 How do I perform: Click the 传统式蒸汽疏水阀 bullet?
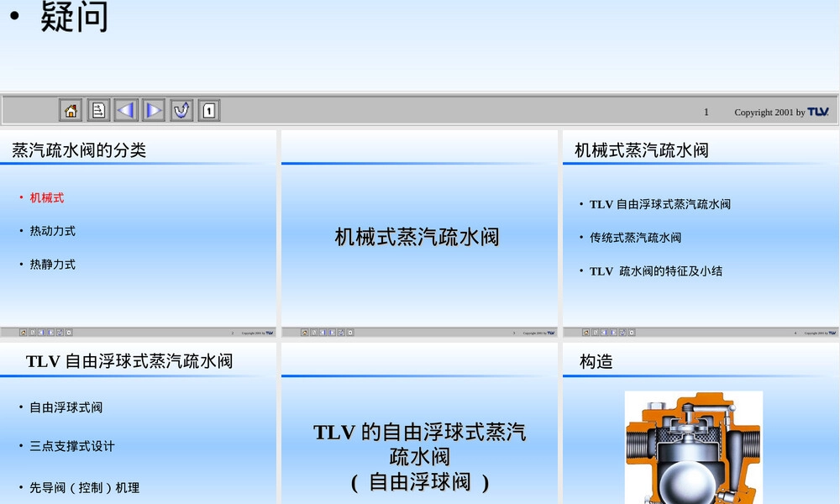tap(635, 237)
